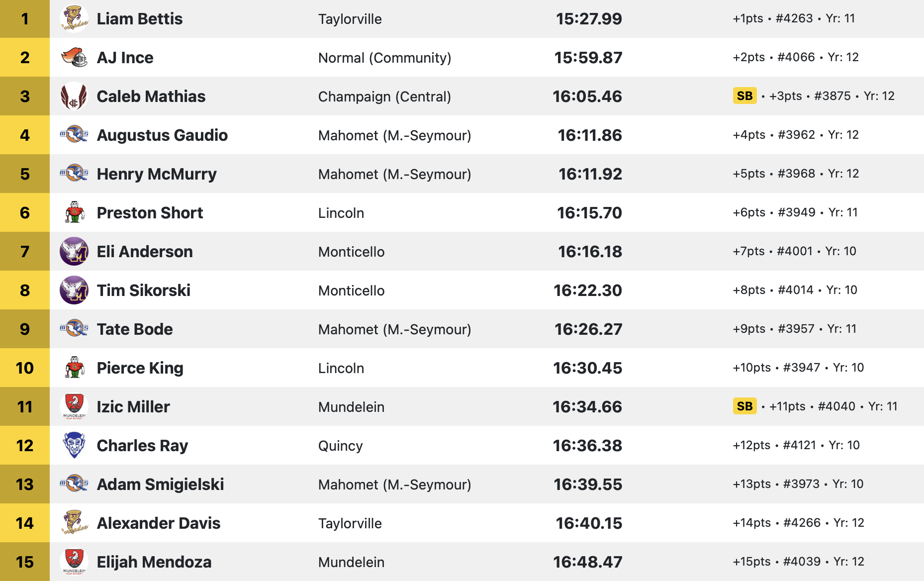Click Normal Community knight logo for AJ Ince
Screen dimensions: 924x581
pos(74,58)
